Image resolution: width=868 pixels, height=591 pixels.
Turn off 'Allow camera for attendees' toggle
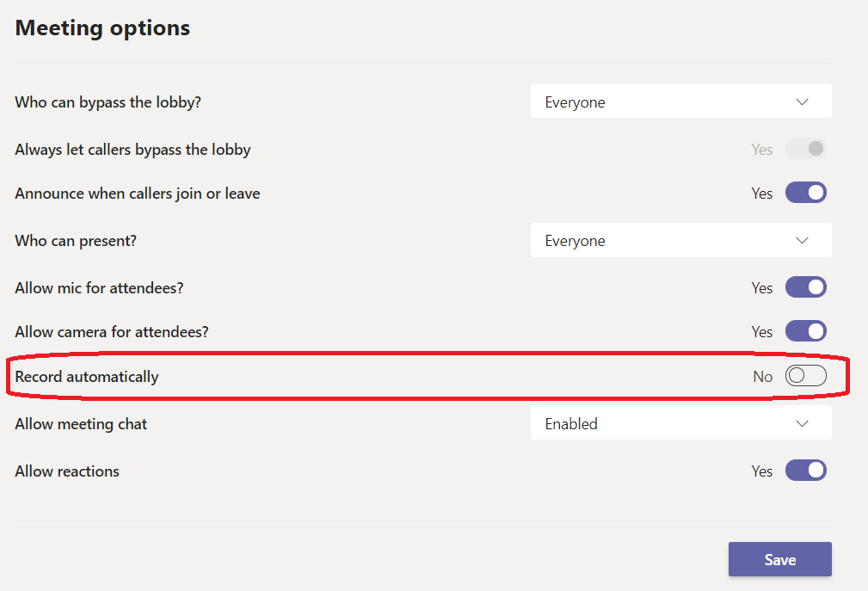click(x=806, y=331)
